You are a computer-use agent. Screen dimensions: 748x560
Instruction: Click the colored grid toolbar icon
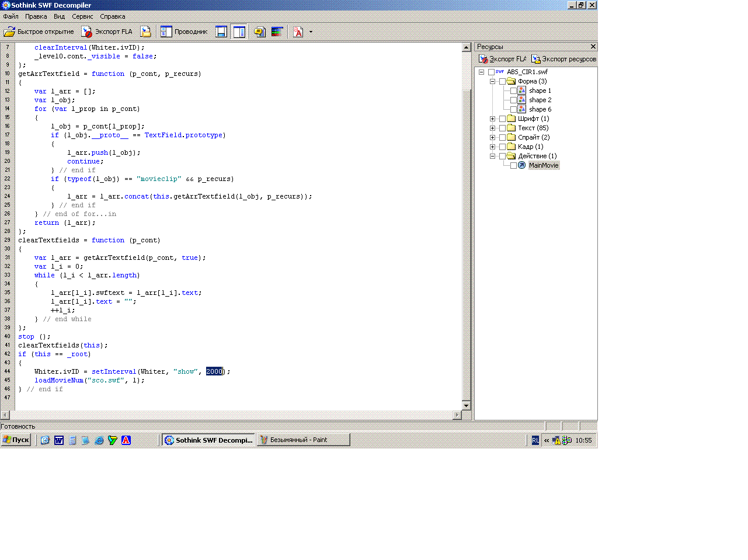[277, 32]
